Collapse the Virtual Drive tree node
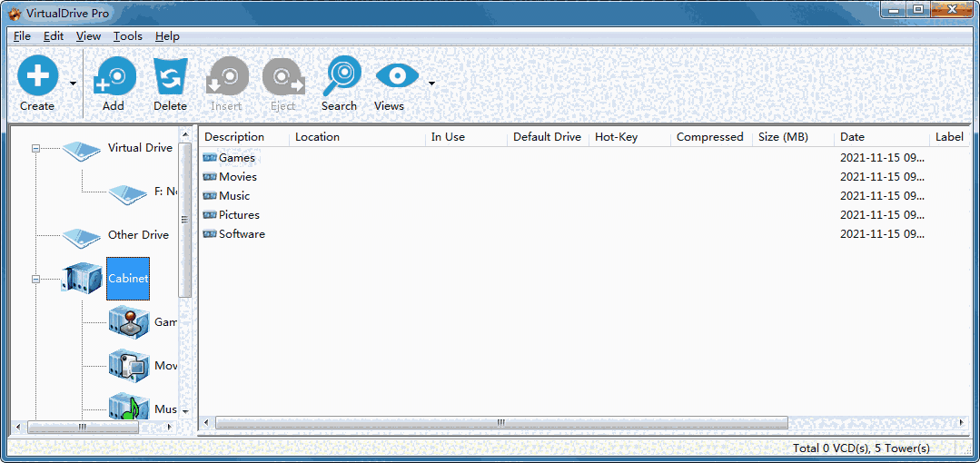 (36, 148)
